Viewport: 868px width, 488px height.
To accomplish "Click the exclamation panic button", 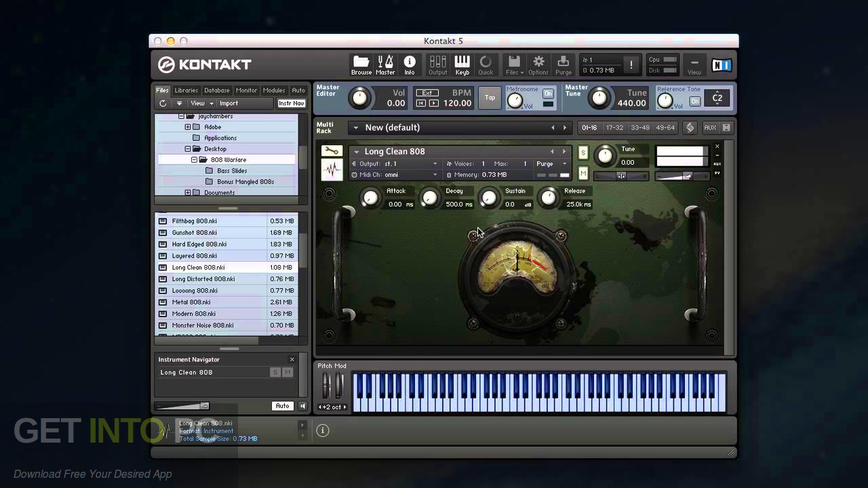I will pos(631,65).
